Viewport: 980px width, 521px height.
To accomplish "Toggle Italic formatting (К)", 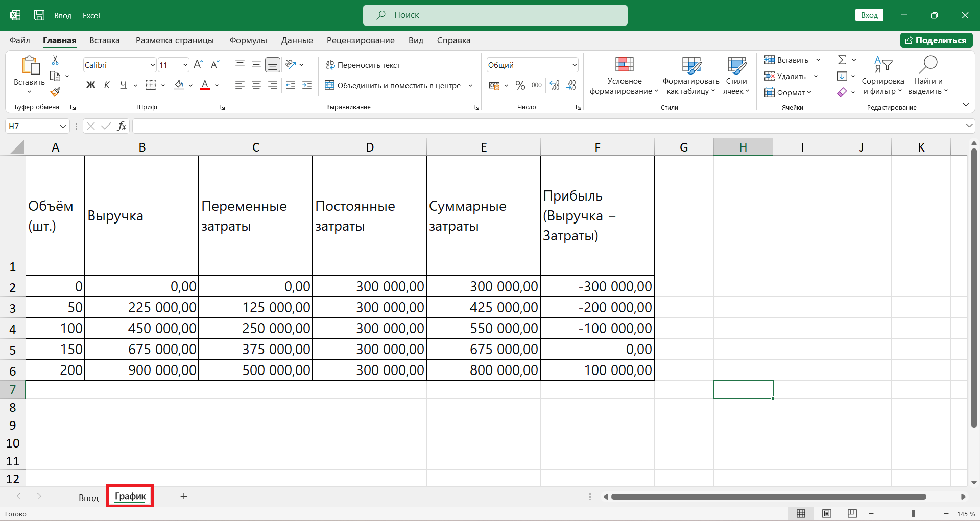I will tap(107, 85).
